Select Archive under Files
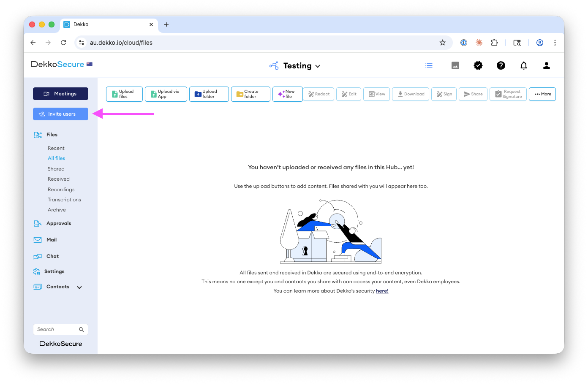Viewport: 588px width, 385px height. (57, 210)
